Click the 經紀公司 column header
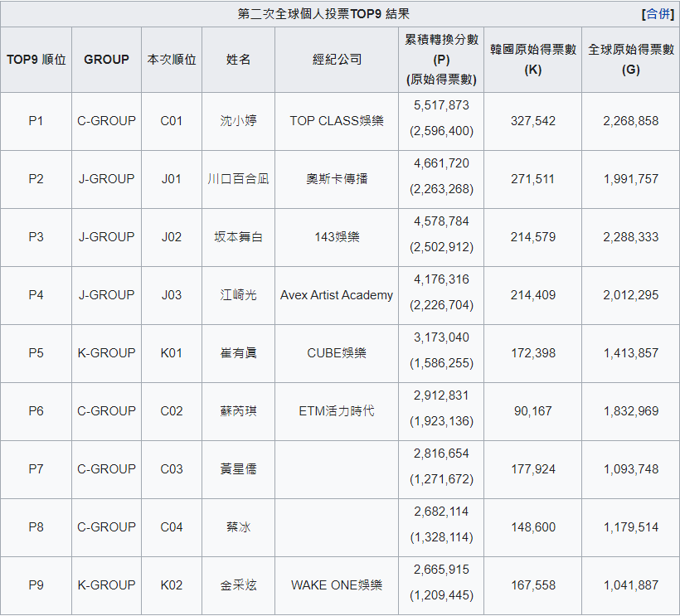 pos(337,60)
